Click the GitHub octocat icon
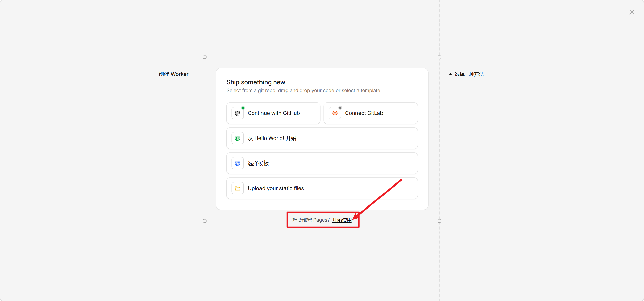The image size is (644, 301). (x=237, y=113)
